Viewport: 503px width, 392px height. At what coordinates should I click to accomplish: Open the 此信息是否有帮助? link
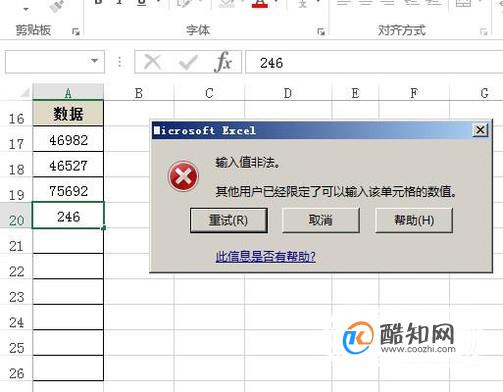click(x=265, y=257)
